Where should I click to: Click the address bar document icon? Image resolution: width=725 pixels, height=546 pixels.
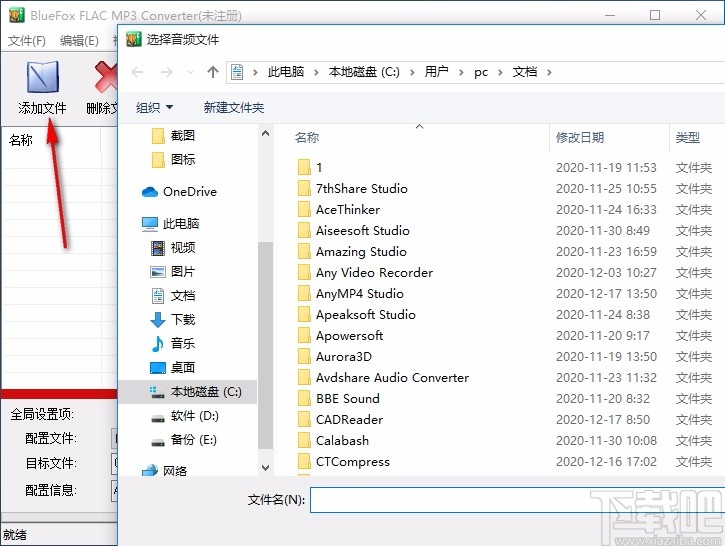237,72
